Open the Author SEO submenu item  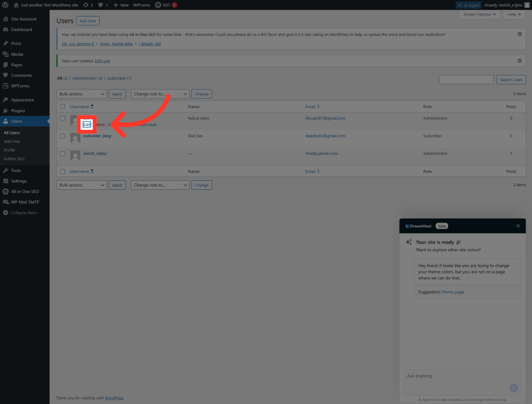[14, 159]
